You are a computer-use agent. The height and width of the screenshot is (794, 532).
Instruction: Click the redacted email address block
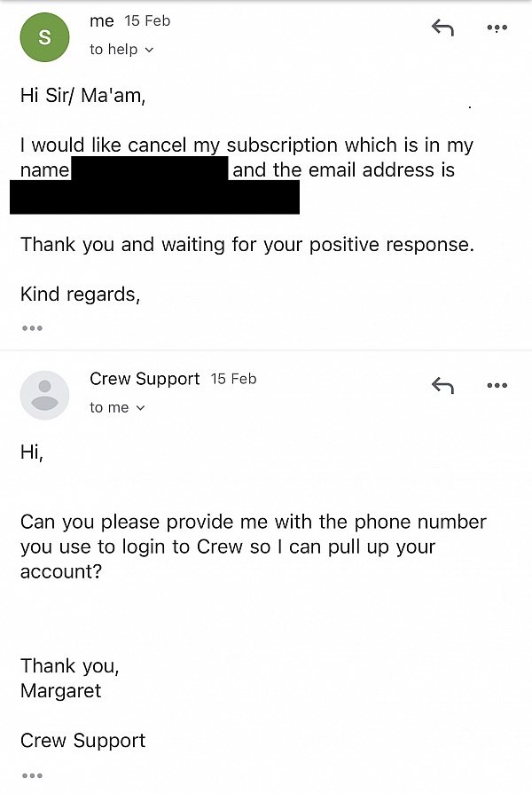tap(154, 196)
